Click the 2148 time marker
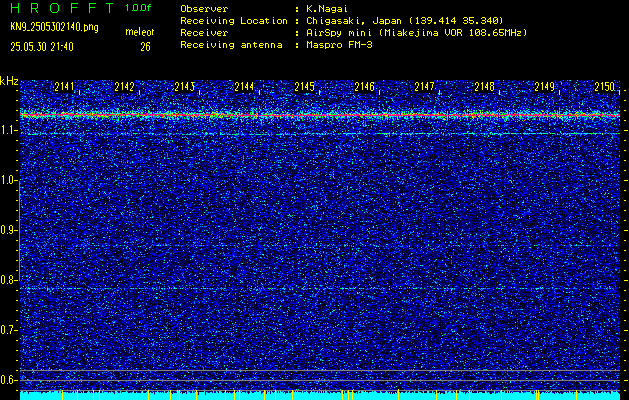This screenshot has width=629, height=400. 485,87
